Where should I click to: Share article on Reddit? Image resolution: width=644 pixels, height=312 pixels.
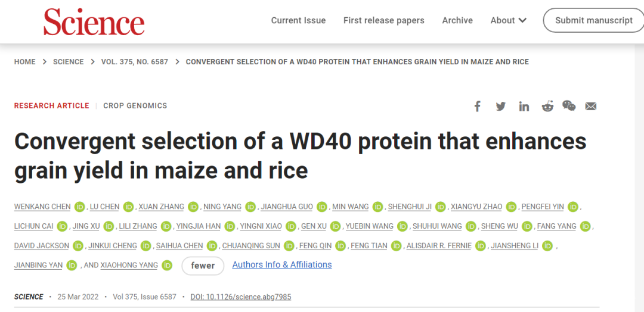point(547,106)
